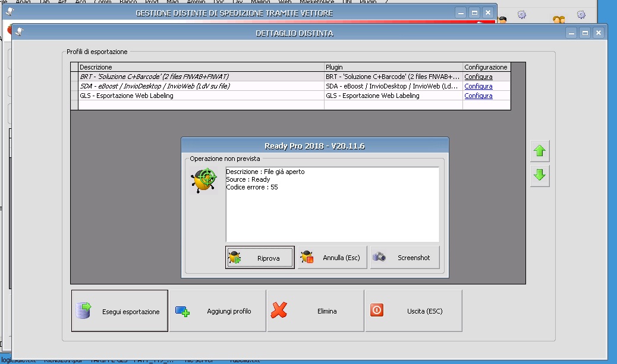Open Configura link for GLS row

click(x=478, y=96)
